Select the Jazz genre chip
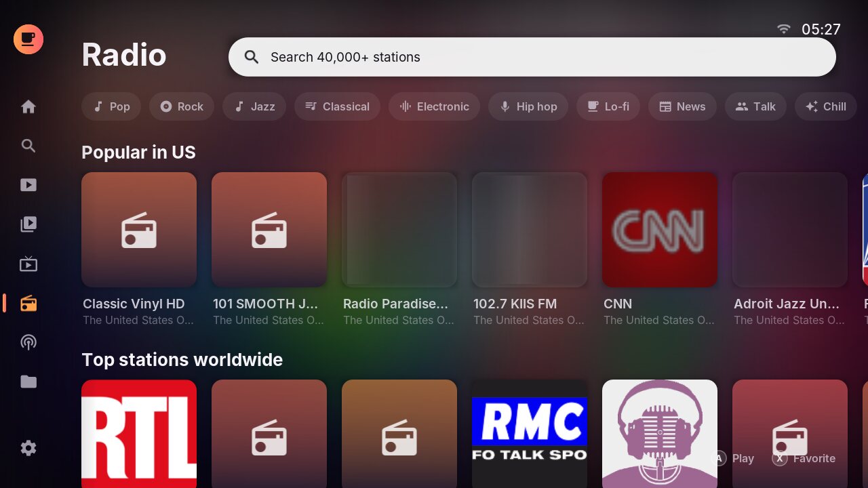The width and height of the screenshot is (868, 488). 254,106
